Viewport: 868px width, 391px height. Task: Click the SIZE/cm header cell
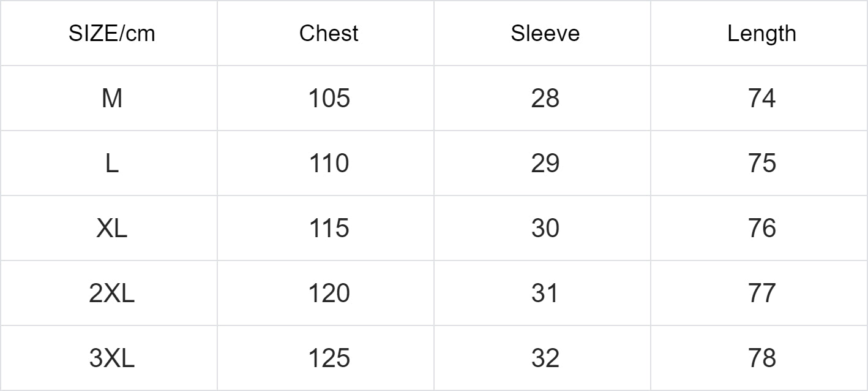click(111, 34)
